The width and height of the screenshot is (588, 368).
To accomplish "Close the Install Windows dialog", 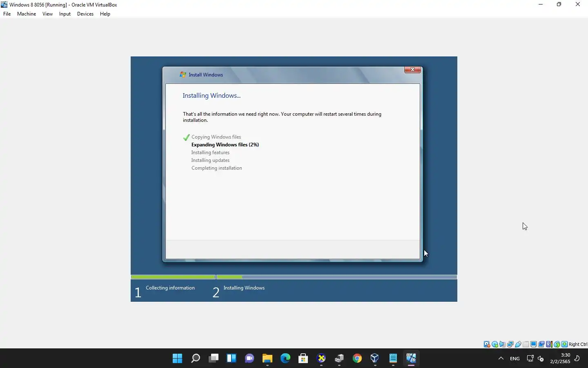I will tap(412, 70).
